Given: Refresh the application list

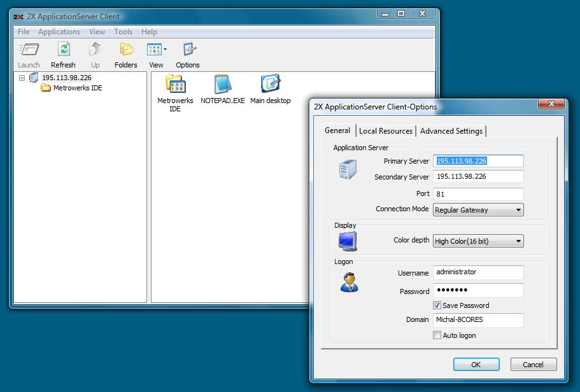Looking at the screenshot, I should [x=64, y=49].
